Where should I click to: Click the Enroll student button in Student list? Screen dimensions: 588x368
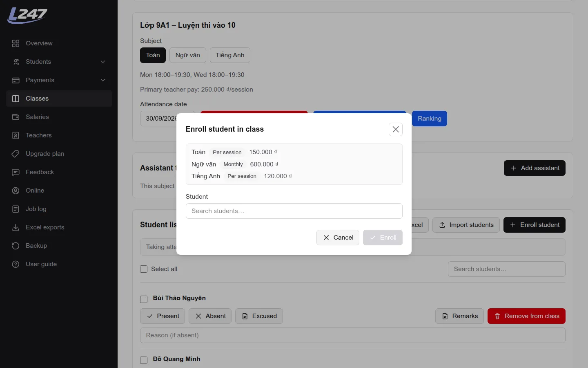(535, 225)
